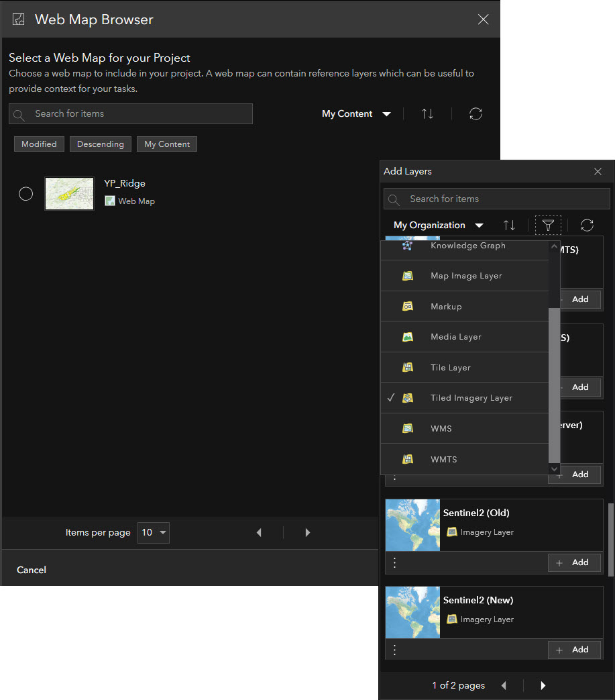Refresh the Web Map Browser results
Screen dimensions: 615x700
point(476,113)
